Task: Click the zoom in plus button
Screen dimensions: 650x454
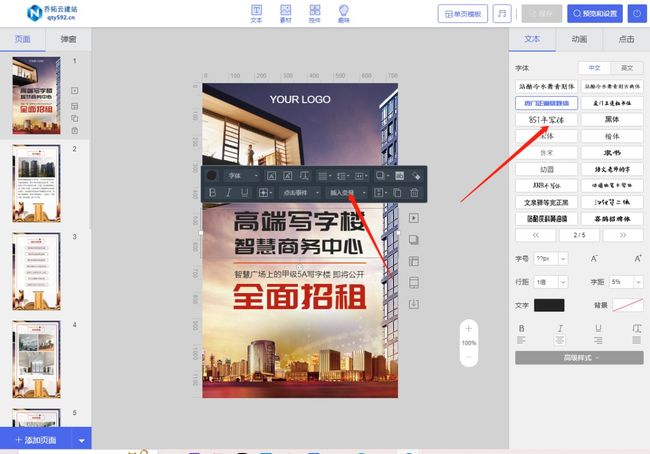Action: (x=469, y=328)
